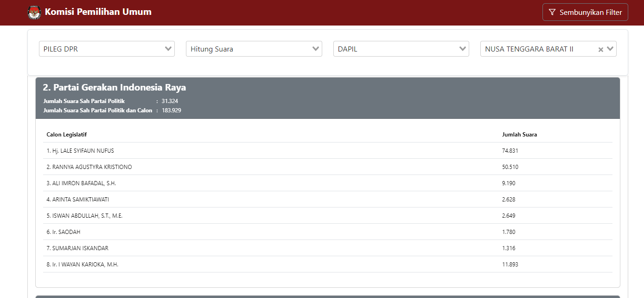Expand the PILEG DPR chevron arrow
The image size is (644, 298).
[168, 49]
